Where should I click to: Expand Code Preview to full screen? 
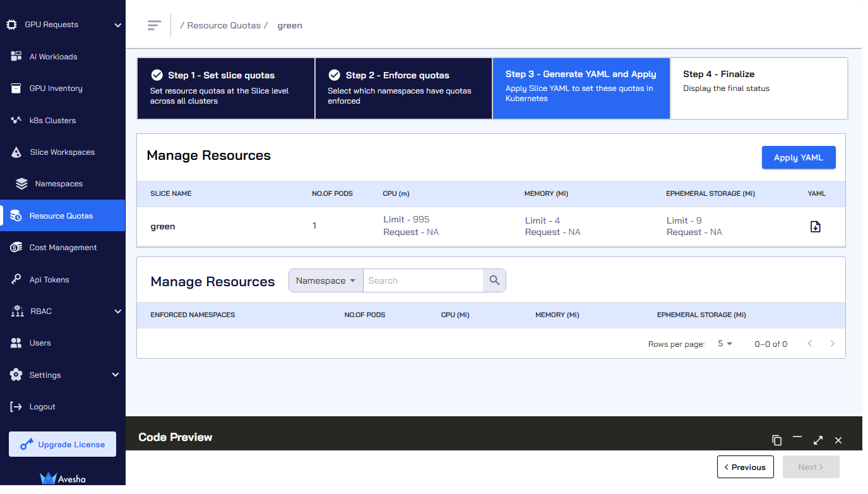818,440
